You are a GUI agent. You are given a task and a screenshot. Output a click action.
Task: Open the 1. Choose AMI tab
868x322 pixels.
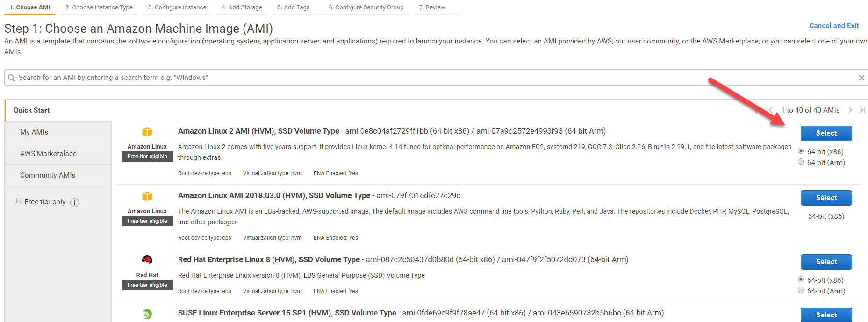point(30,7)
